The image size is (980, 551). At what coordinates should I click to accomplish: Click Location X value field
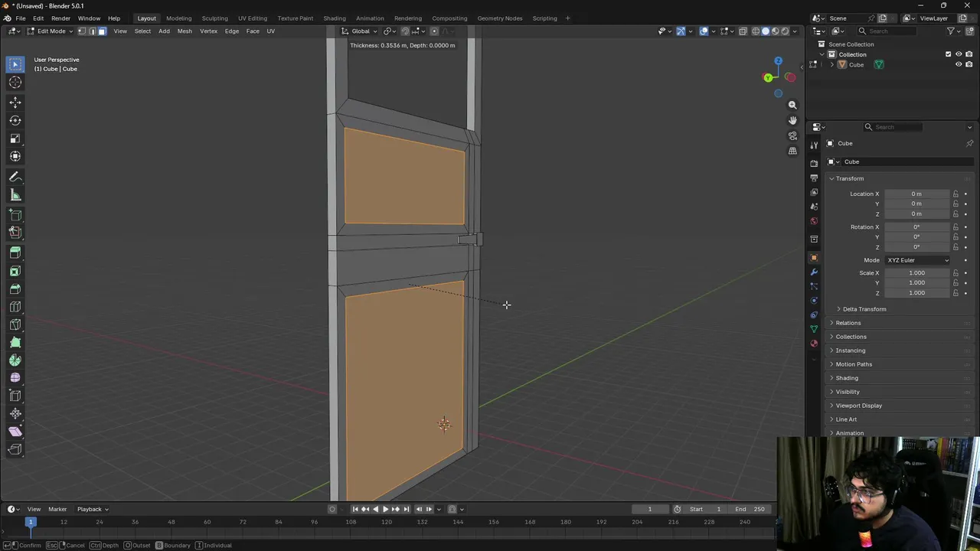[917, 194]
